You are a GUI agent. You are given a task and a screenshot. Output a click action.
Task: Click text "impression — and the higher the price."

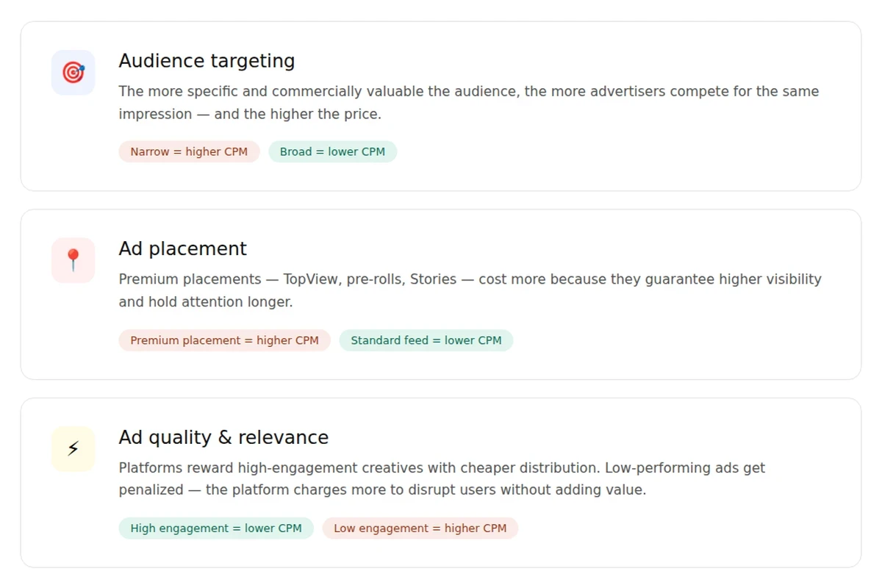250,115
